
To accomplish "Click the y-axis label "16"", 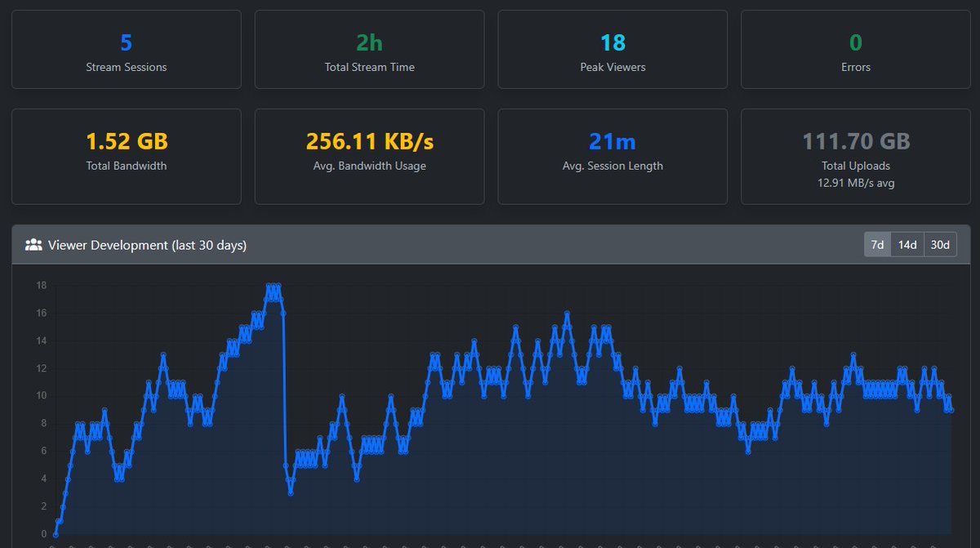I will [x=41, y=313].
